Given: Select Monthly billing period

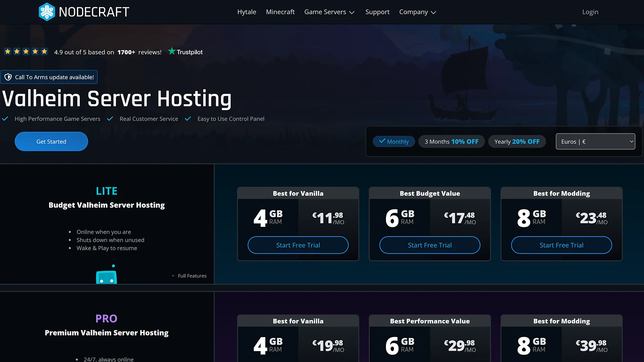Looking at the screenshot, I should (x=394, y=142).
